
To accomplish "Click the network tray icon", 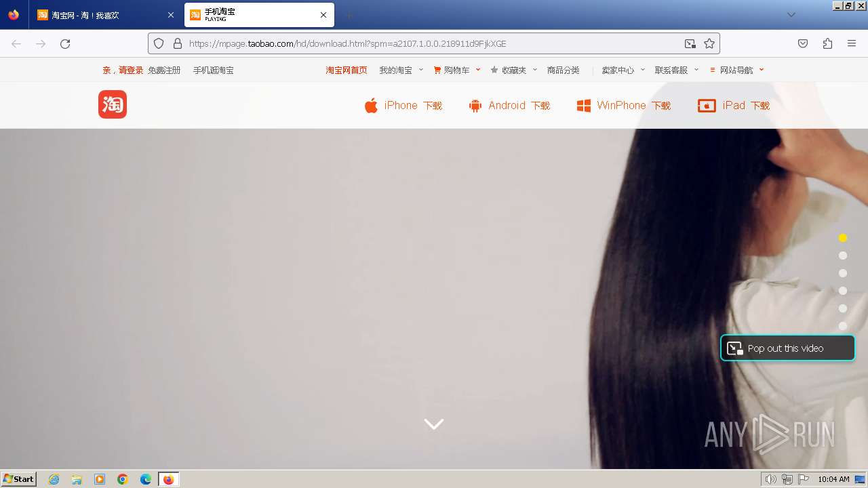I will coord(787,479).
